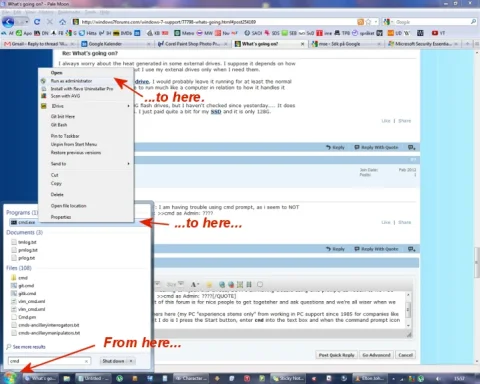Click the Post Quick Reply button
This screenshot has height=384, width=480.
pyautogui.click(x=336, y=355)
